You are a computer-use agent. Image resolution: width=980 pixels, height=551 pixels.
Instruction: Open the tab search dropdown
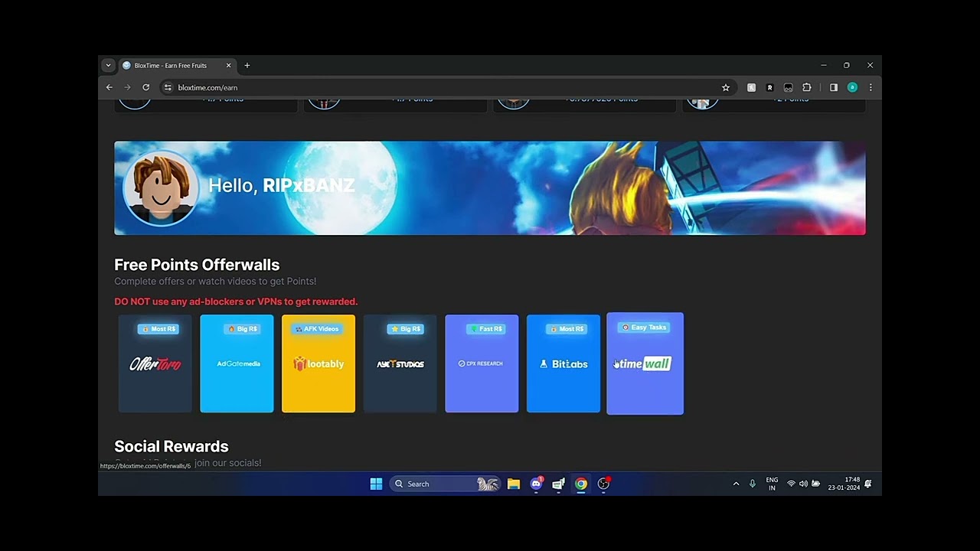point(108,65)
